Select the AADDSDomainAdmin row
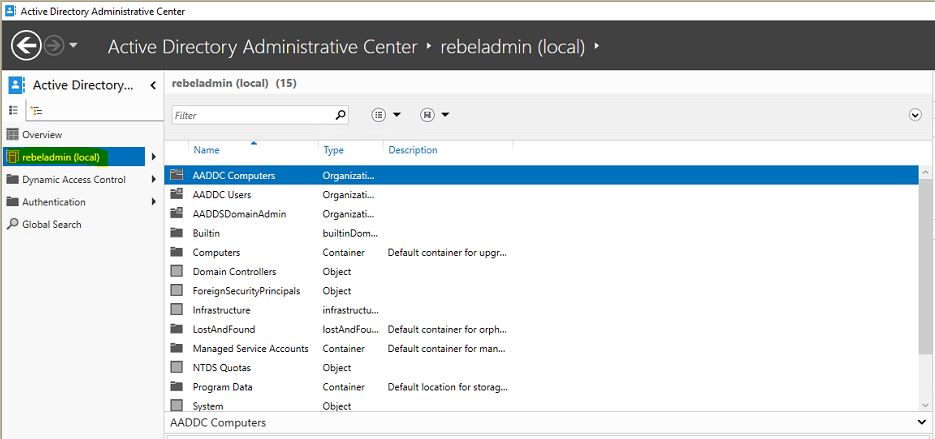The image size is (935, 439). 541,214
